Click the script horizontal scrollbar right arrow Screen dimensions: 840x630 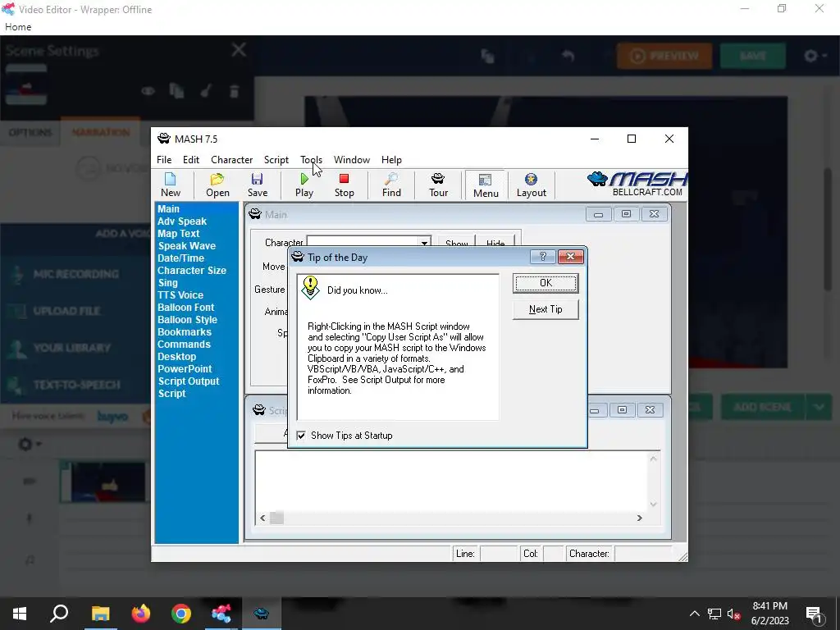(x=639, y=518)
